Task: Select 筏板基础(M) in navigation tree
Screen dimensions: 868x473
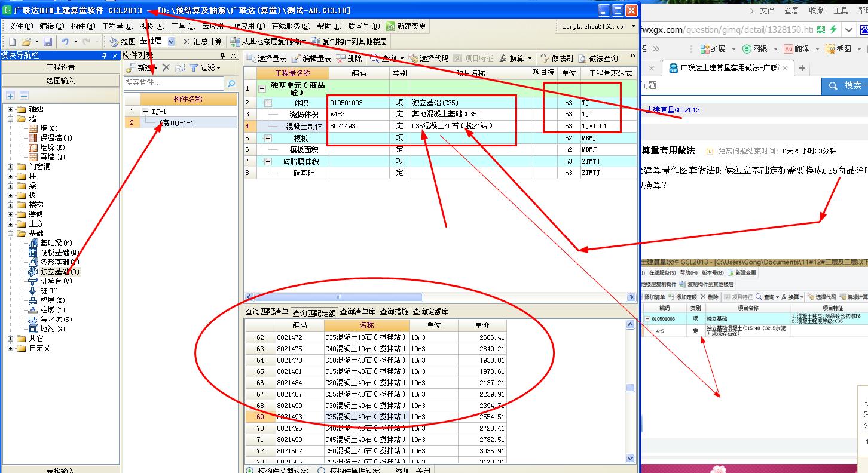Action: coord(53,253)
